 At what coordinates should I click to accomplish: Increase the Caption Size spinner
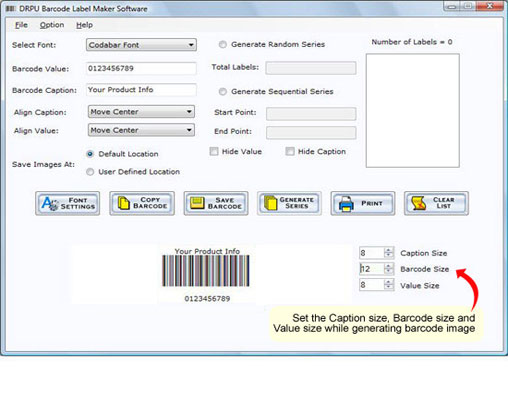point(388,250)
